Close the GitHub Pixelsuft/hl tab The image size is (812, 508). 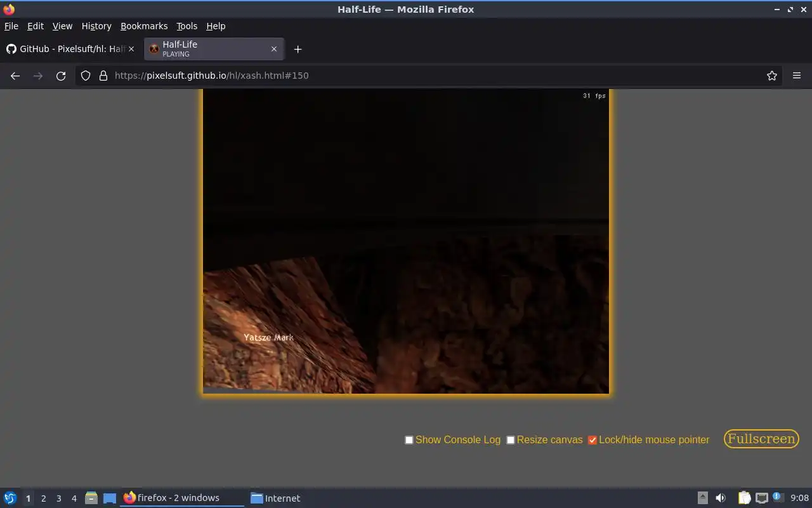point(131,49)
